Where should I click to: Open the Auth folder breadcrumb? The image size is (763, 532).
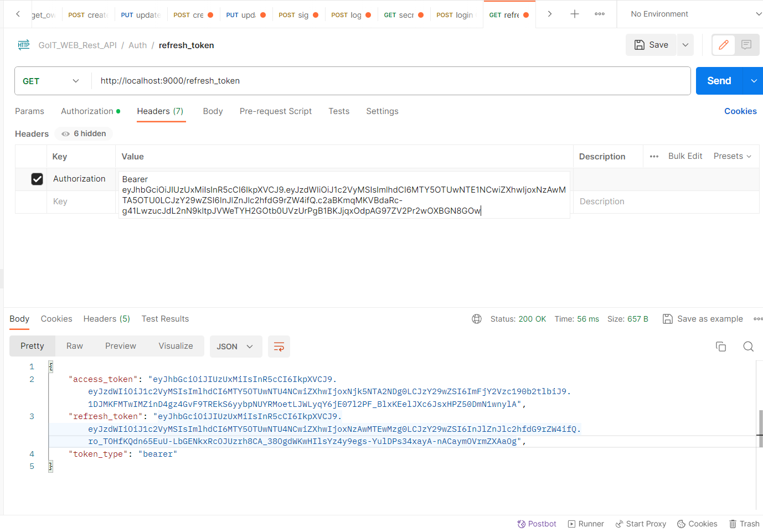tap(138, 45)
